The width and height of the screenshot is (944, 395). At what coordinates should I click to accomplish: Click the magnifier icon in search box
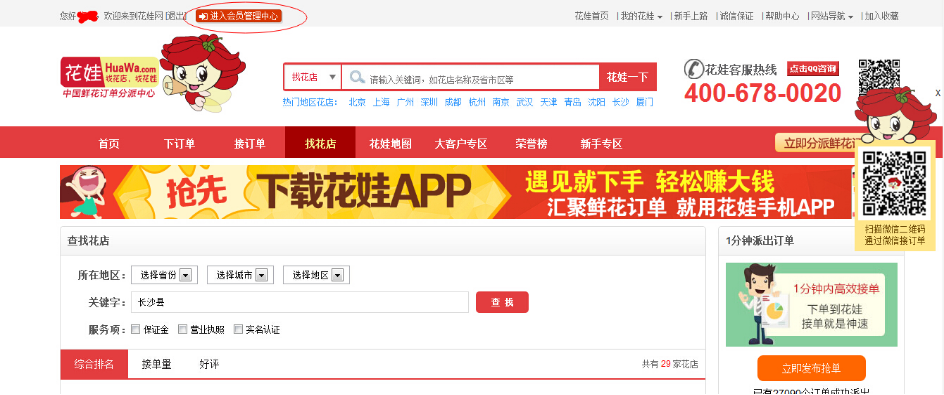pyautogui.click(x=358, y=77)
